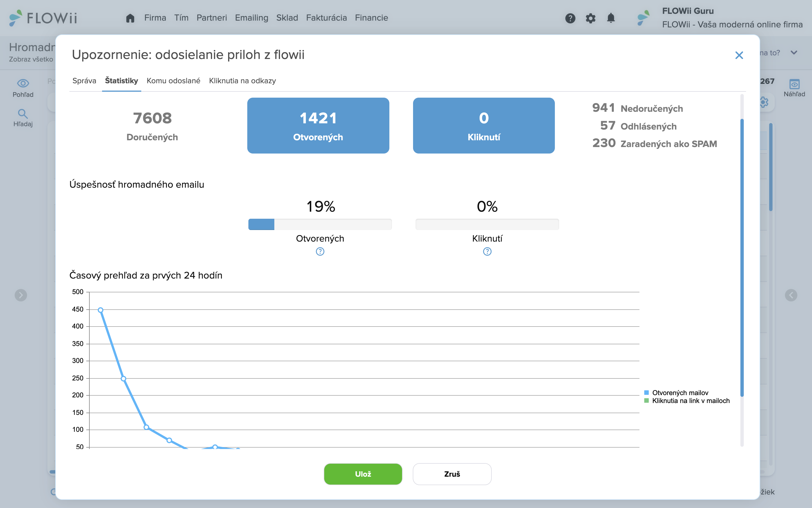Click the Pohľad eye icon
Screen dimensions: 812x508
[23, 83]
